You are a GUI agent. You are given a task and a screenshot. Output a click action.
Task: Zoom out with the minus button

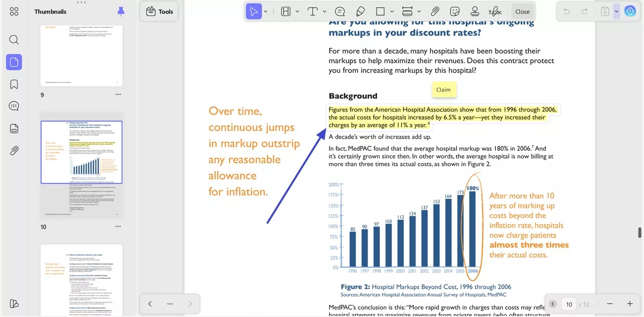(x=610, y=304)
